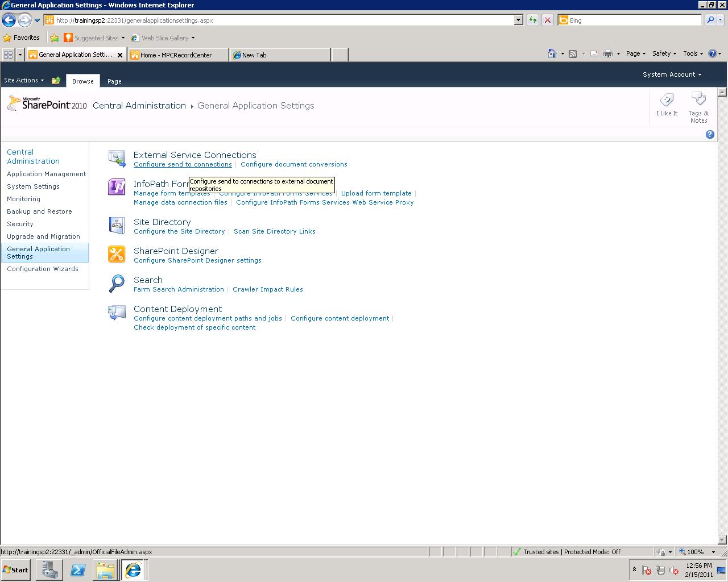Click the Bing search input field

(635, 20)
